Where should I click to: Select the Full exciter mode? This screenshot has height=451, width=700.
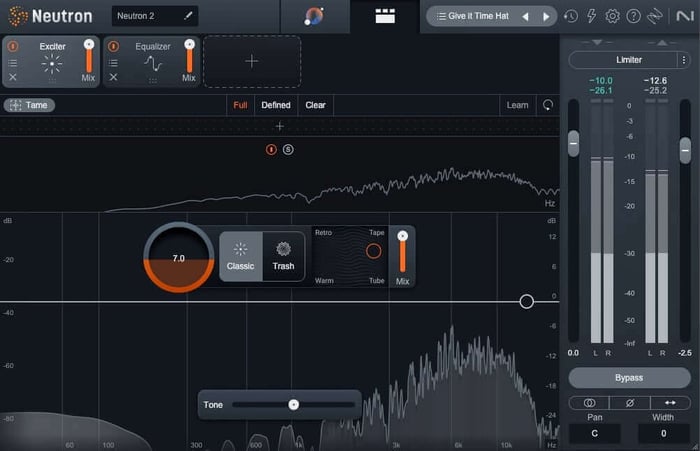tap(240, 105)
